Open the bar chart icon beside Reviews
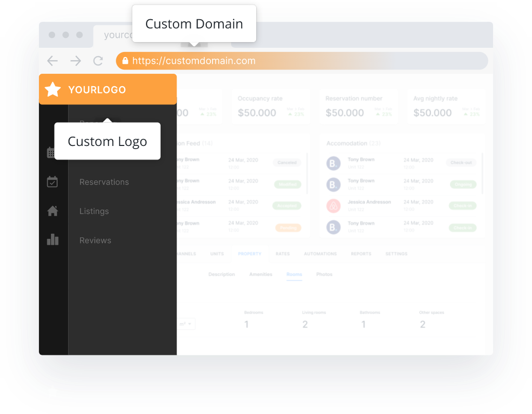 pyautogui.click(x=52, y=239)
